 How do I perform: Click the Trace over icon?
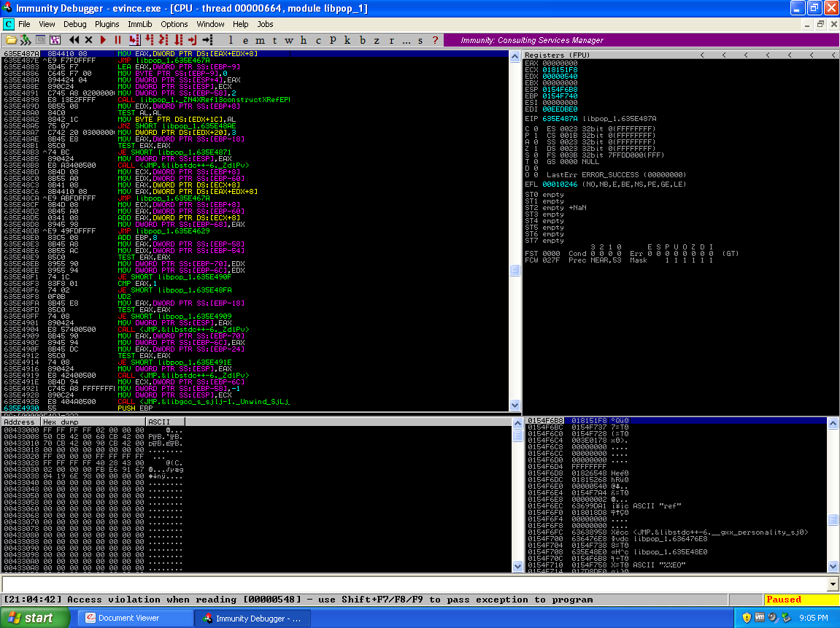coord(178,40)
